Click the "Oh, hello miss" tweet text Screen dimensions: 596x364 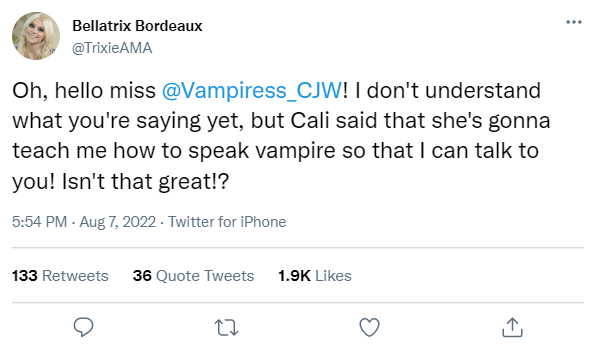[x=84, y=91]
